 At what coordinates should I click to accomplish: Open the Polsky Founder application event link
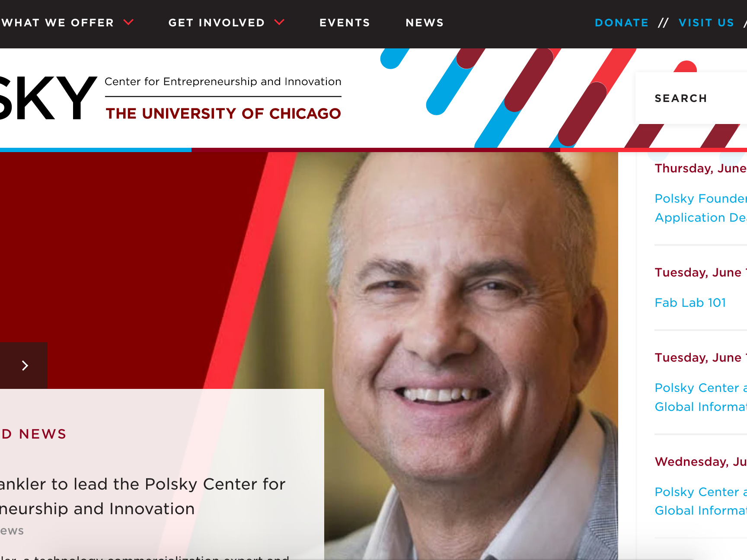[701, 208]
